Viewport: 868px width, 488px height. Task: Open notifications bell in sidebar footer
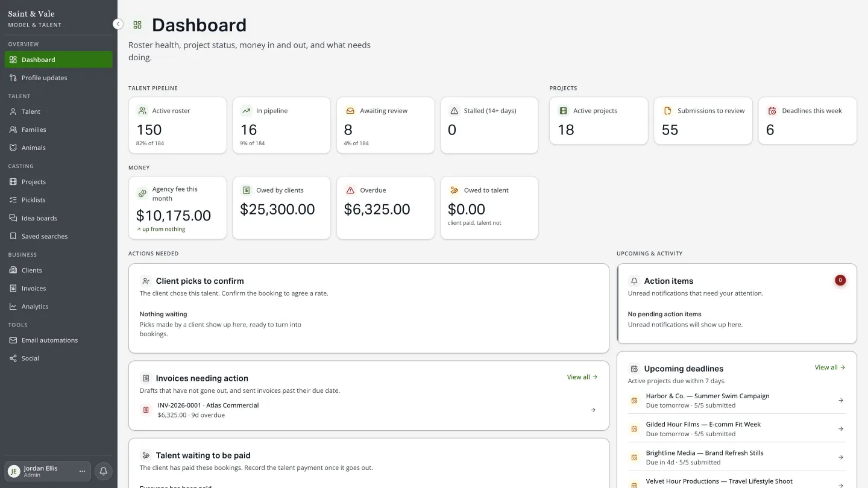[103, 471]
